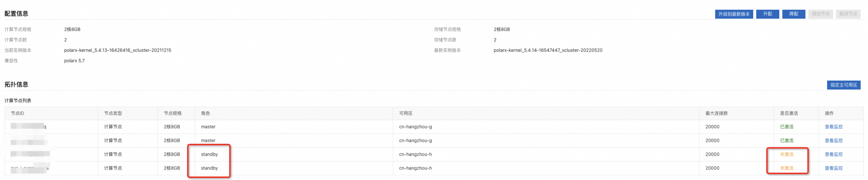Select the 拓扑信息 section heading
Viewport: 868px width, 180px height.
pos(16,84)
